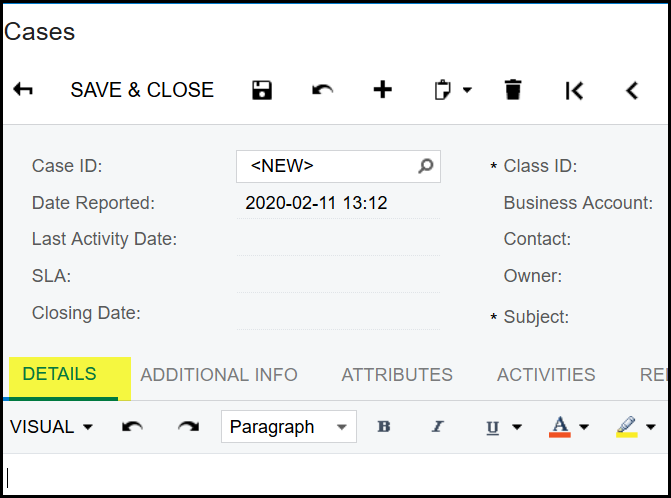
Task: Toggle underline text formatting
Action: coord(493,427)
